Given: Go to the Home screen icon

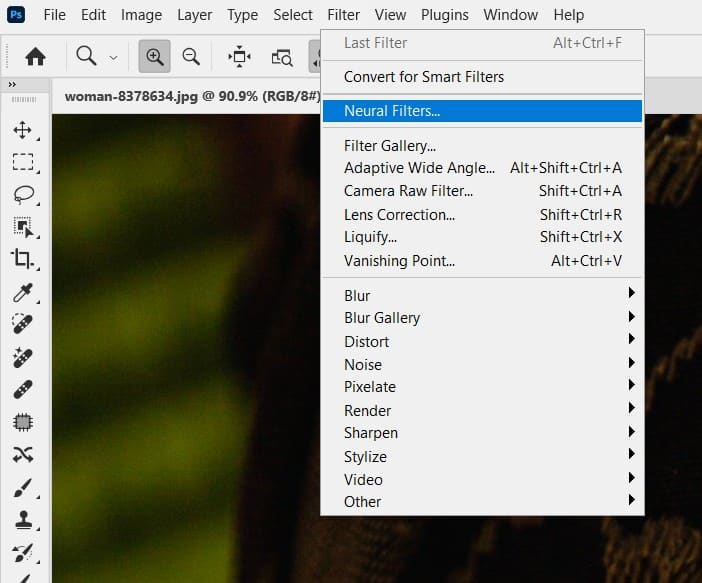Looking at the screenshot, I should 35,57.
